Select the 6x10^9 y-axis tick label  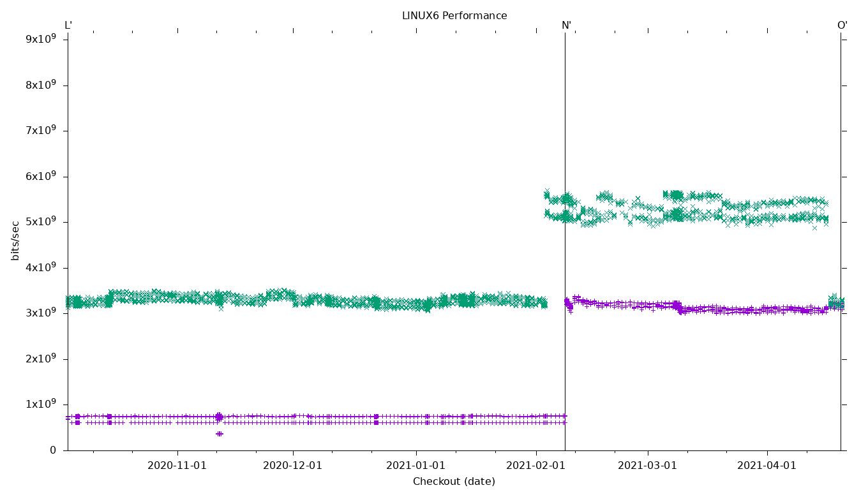[x=41, y=175]
